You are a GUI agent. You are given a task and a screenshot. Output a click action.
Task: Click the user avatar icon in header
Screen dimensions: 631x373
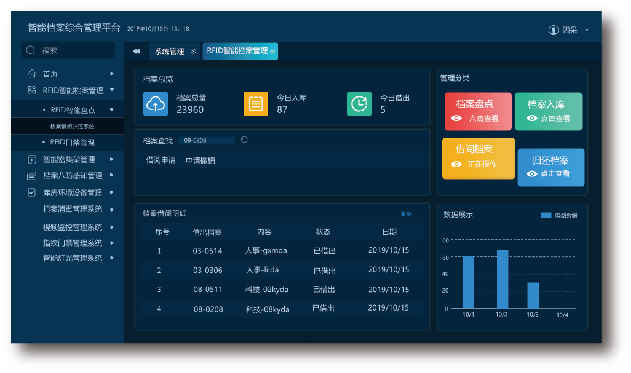[x=554, y=29]
